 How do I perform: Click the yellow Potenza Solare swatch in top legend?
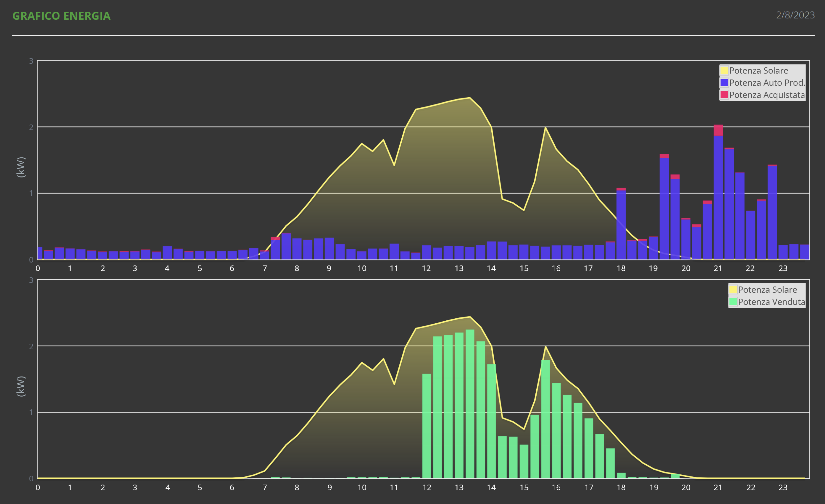(724, 71)
